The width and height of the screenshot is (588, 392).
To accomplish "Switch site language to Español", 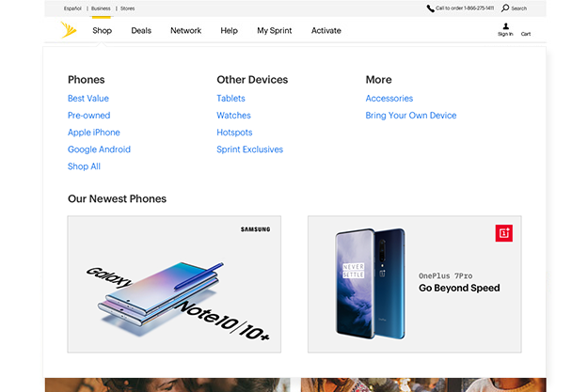I will click(72, 8).
